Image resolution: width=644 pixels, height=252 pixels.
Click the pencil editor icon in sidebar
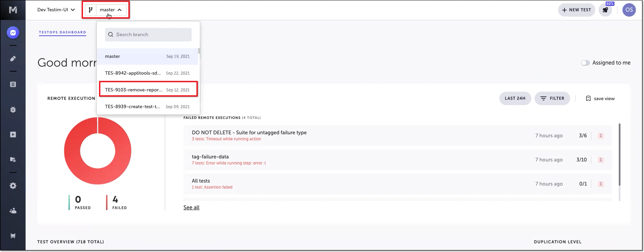pyautogui.click(x=13, y=59)
